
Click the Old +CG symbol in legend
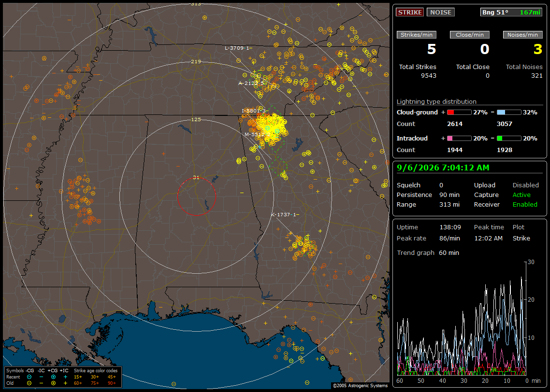tap(53, 383)
